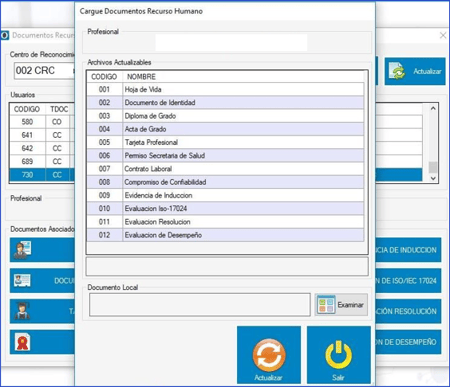The width and height of the screenshot is (450, 387).
Task: Click the empty status box below the file list
Action: point(227,266)
